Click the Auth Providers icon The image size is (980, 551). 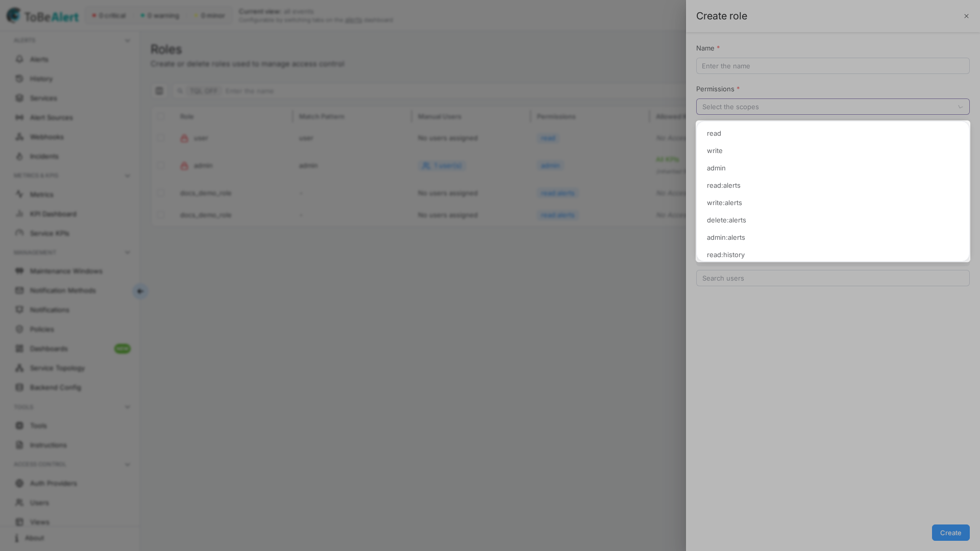tap(19, 483)
